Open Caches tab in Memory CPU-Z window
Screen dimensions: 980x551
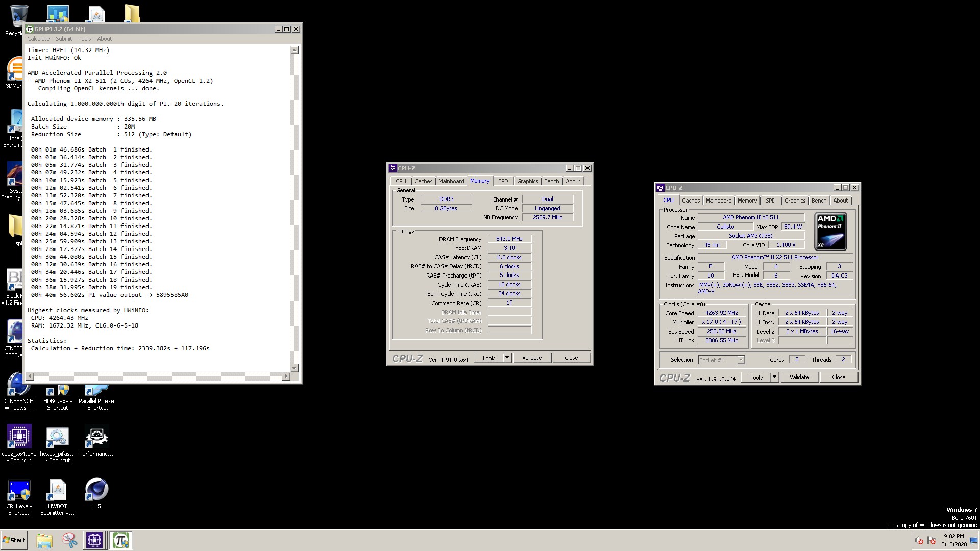424,181
